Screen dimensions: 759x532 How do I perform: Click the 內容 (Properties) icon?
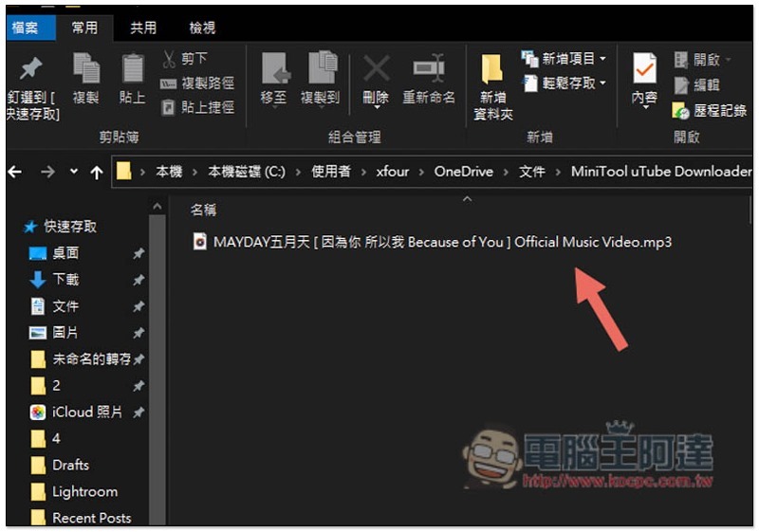(645, 68)
